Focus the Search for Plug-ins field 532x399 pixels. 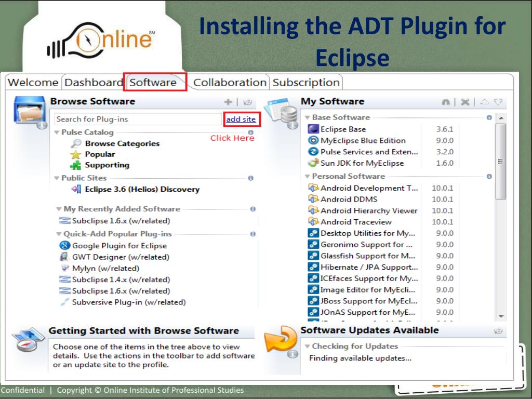click(x=138, y=119)
